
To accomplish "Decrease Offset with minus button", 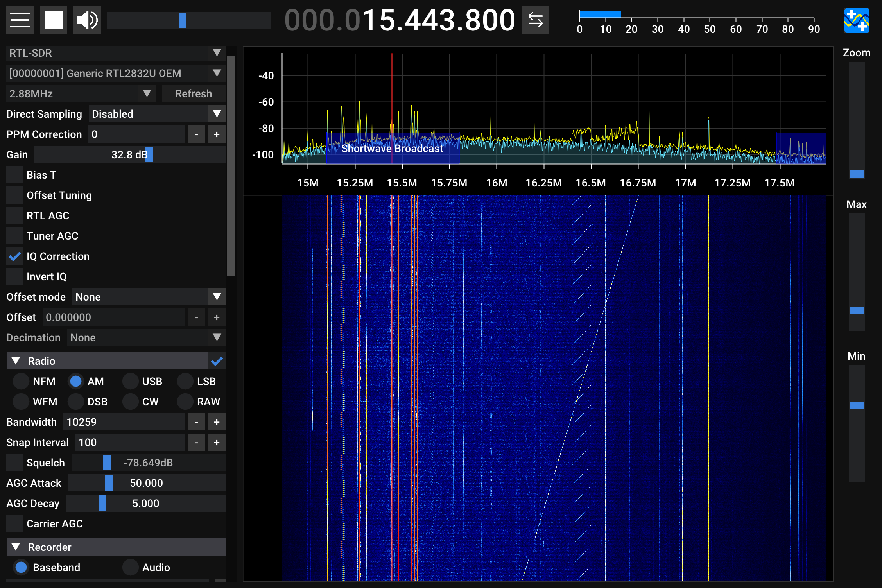I will point(197,317).
